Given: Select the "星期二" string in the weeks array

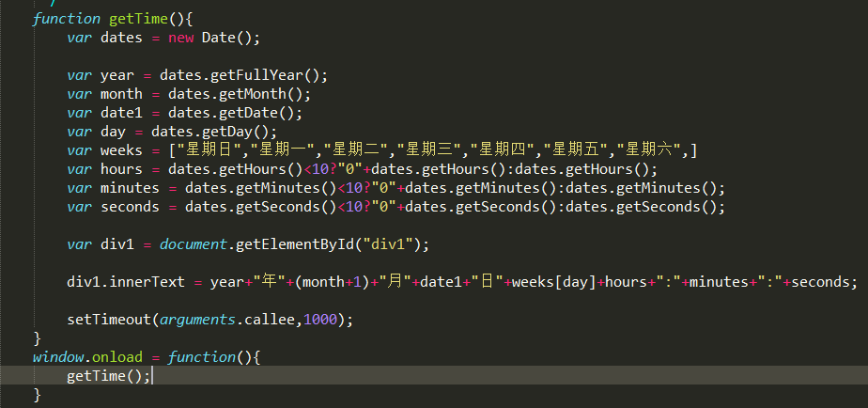Looking at the screenshot, I should coord(357,150).
